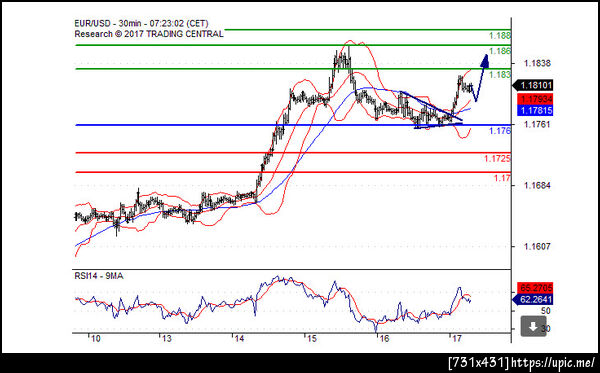
Task: Click the 1.1607 price axis value
Action: click(x=537, y=246)
